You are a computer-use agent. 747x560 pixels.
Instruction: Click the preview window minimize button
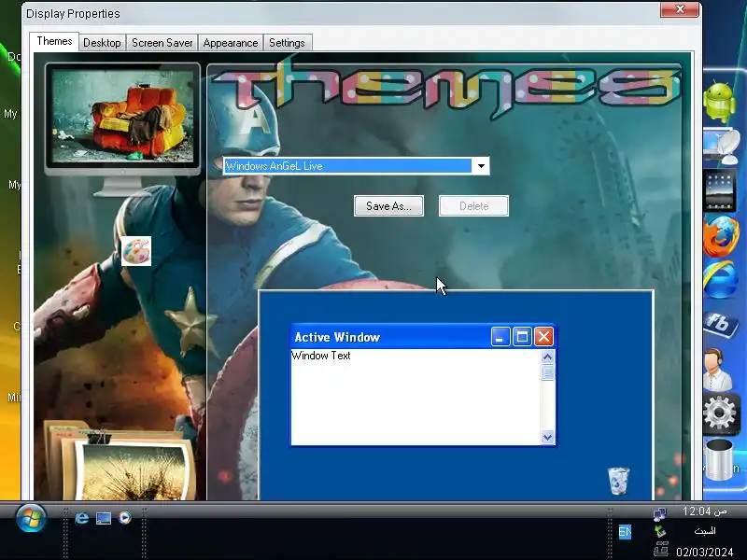(x=500, y=337)
